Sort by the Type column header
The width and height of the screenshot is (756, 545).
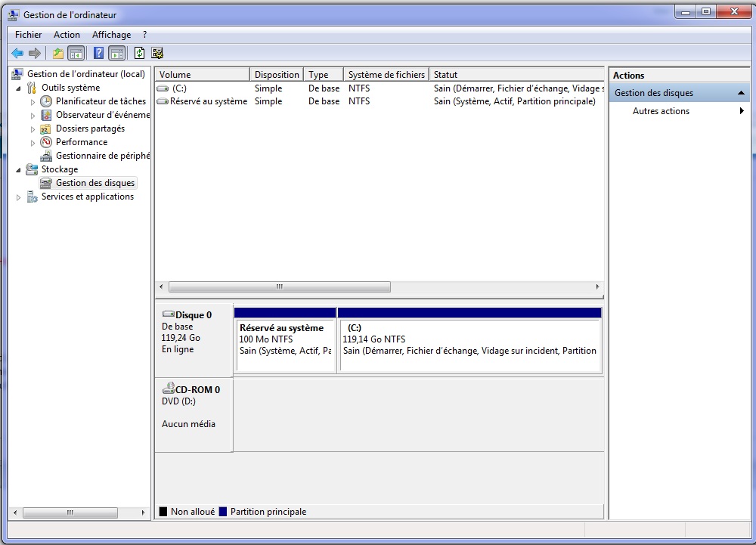tap(324, 75)
